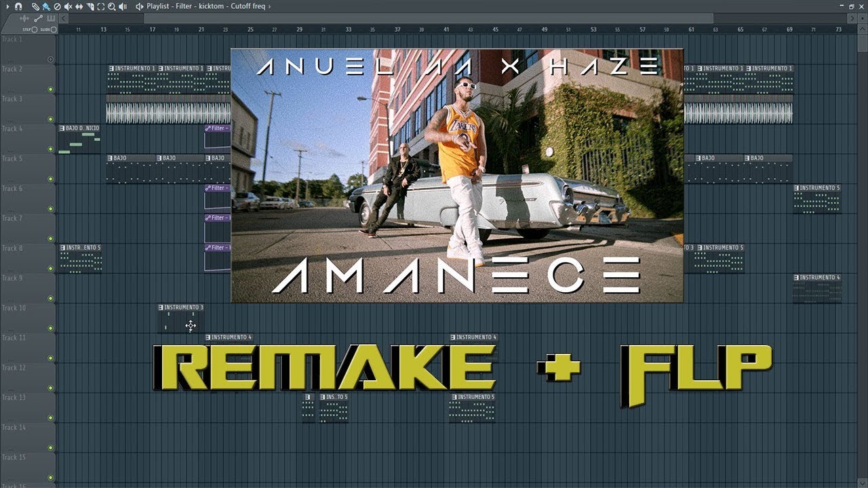The height and width of the screenshot is (488, 868).
Task: Toggle the SLIDE switch
Action: [x=54, y=29]
